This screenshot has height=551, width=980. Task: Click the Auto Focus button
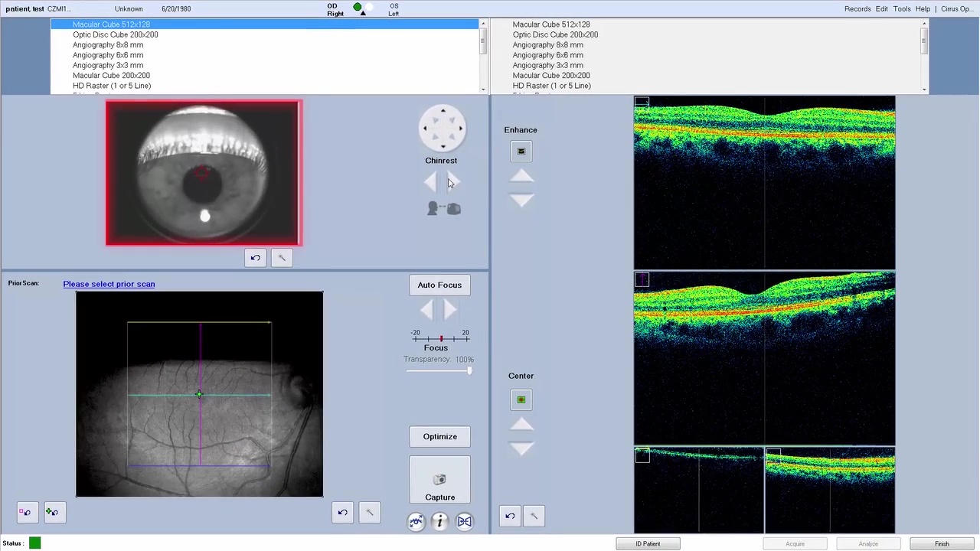[439, 285]
